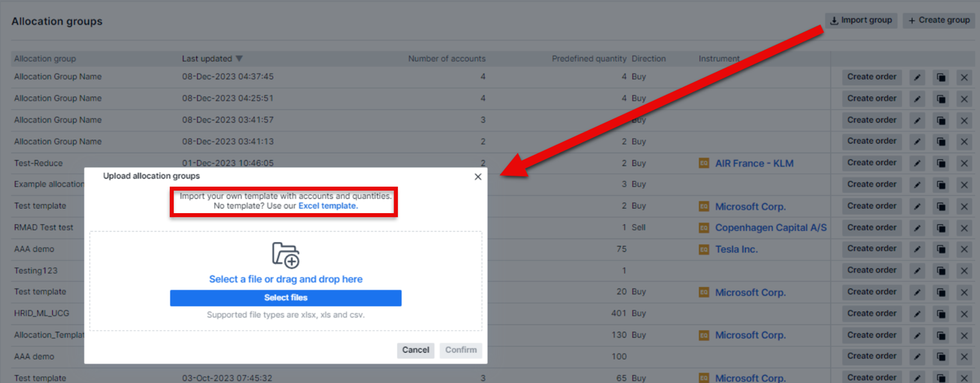
Task: Delete the Testing123 allocation group
Action: [x=964, y=271]
